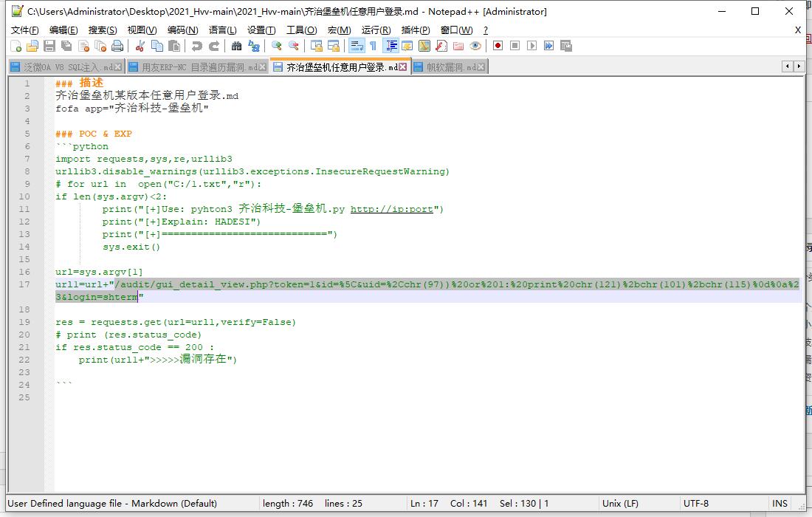Play back the recorded macro
This screenshot has height=517, width=812.
click(x=531, y=46)
